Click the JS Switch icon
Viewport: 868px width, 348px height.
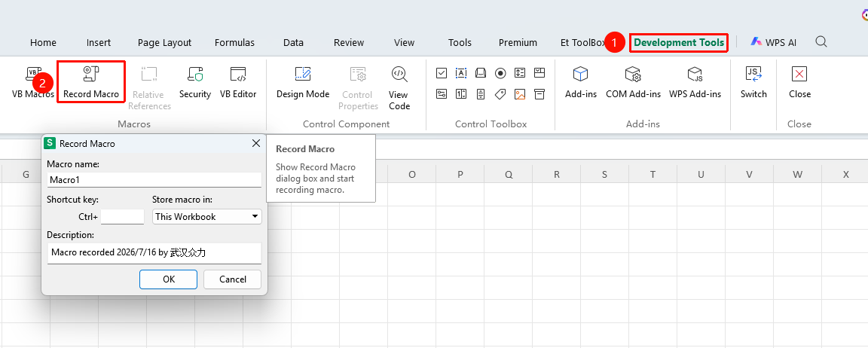(753, 74)
